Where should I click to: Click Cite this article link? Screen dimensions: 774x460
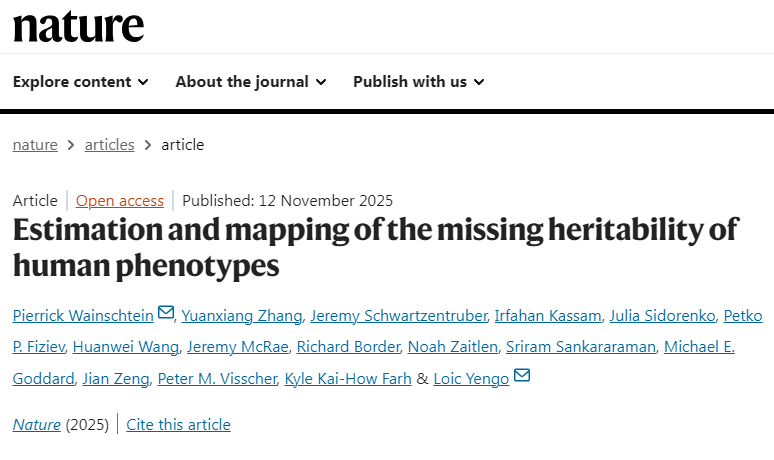[179, 425]
